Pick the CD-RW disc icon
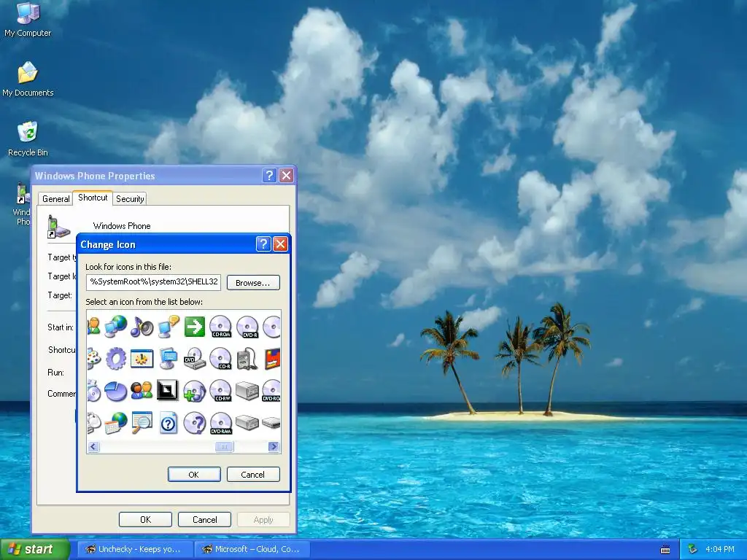This screenshot has width=747, height=560. [220, 391]
